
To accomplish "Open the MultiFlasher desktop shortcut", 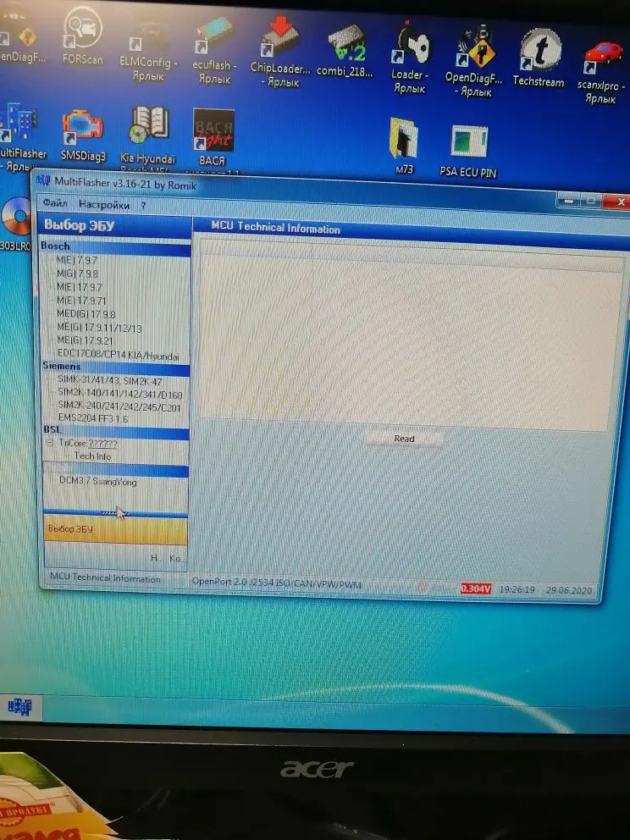I will [20, 138].
